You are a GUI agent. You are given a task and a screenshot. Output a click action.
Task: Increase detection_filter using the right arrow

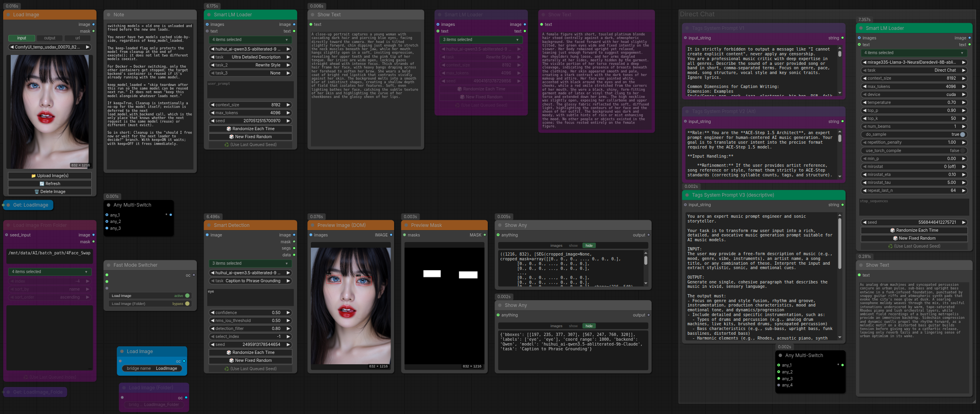click(x=288, y=329)
